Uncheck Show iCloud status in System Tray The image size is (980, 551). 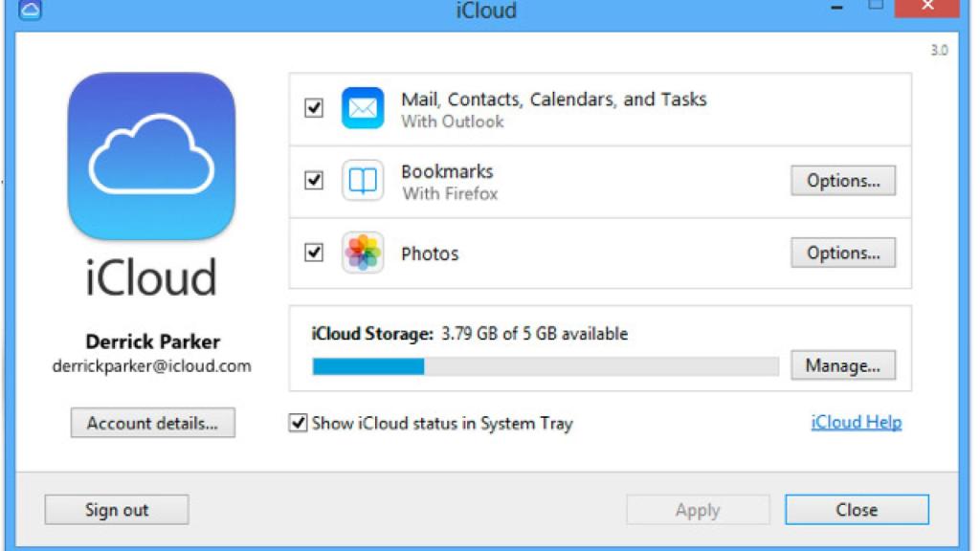pos(297,423)
